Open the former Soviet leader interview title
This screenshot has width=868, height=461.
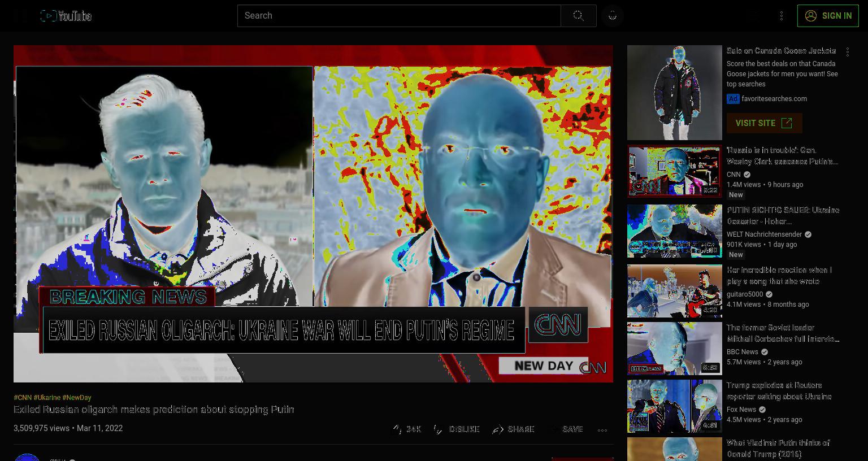pos(783,333)
